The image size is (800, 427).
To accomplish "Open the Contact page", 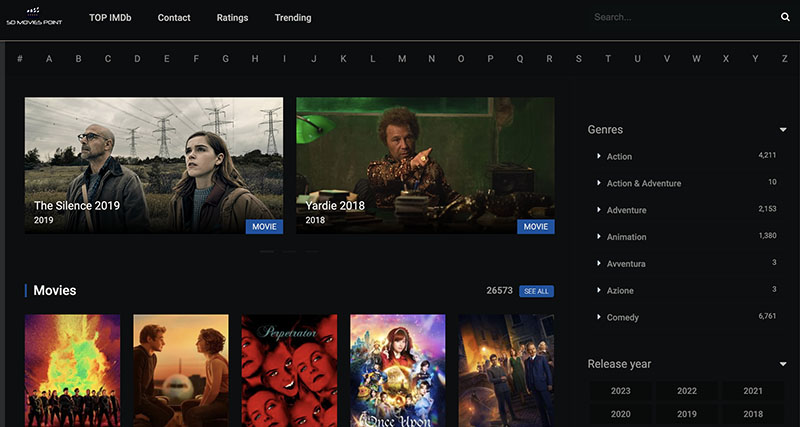I will coord(174,17).
